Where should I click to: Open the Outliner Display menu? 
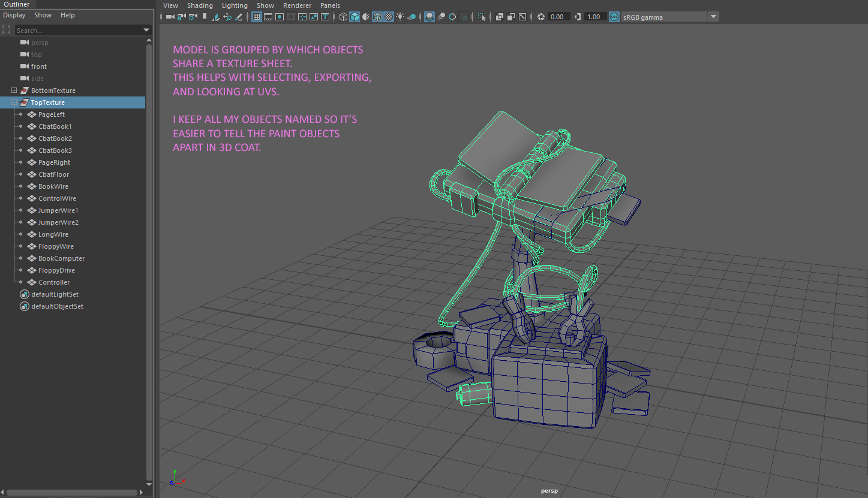tap(14, 15)
